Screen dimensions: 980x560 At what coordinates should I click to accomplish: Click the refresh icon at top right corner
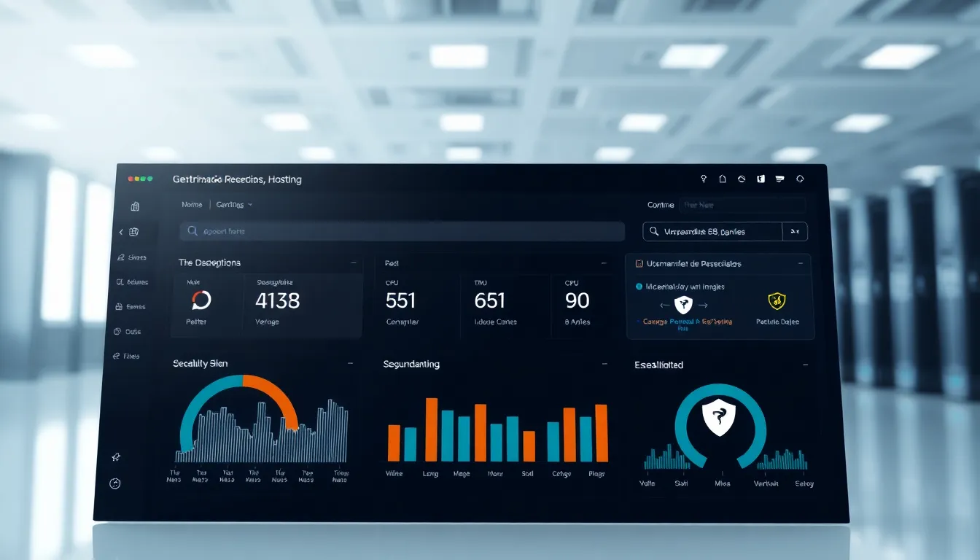click(x=799, y=178)
